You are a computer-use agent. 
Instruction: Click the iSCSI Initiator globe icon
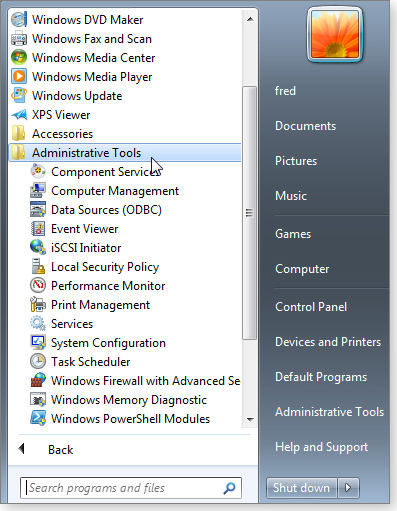point(38,248)
